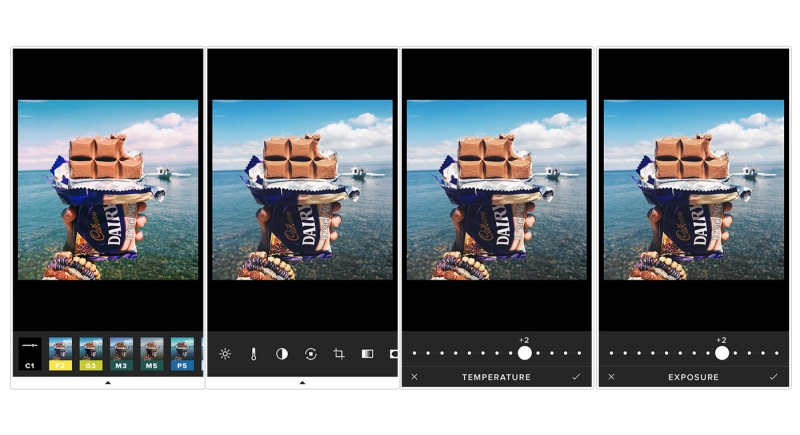Click the Exposure slider's +2 handle
The height and width of the screenshot is (435, 800).
coord(721,353)
